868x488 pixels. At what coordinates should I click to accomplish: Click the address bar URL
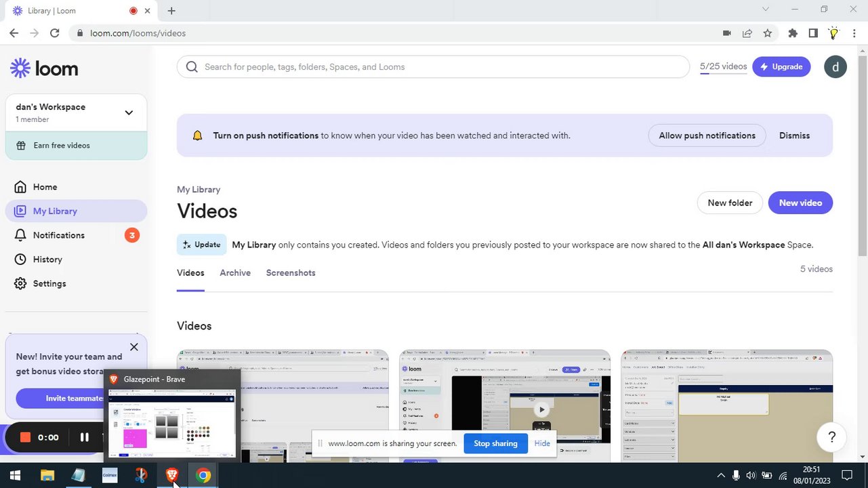click(x=138, y=33)
